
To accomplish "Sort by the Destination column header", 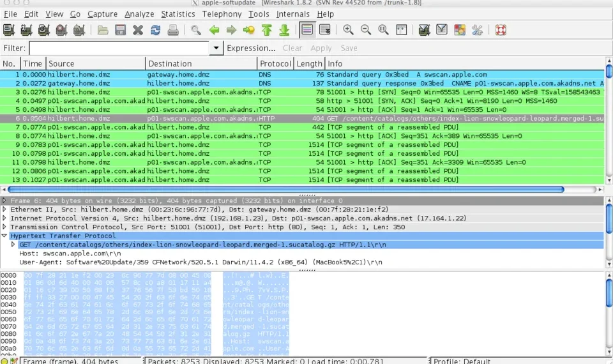I will pyautogui.click(x=201, y=63).
